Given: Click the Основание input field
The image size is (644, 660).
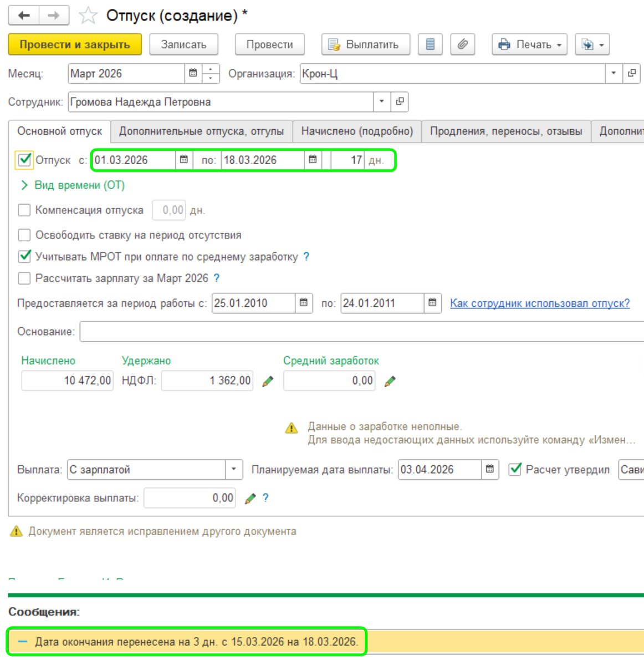Looking at the screenshot, I should pos(360,332).
